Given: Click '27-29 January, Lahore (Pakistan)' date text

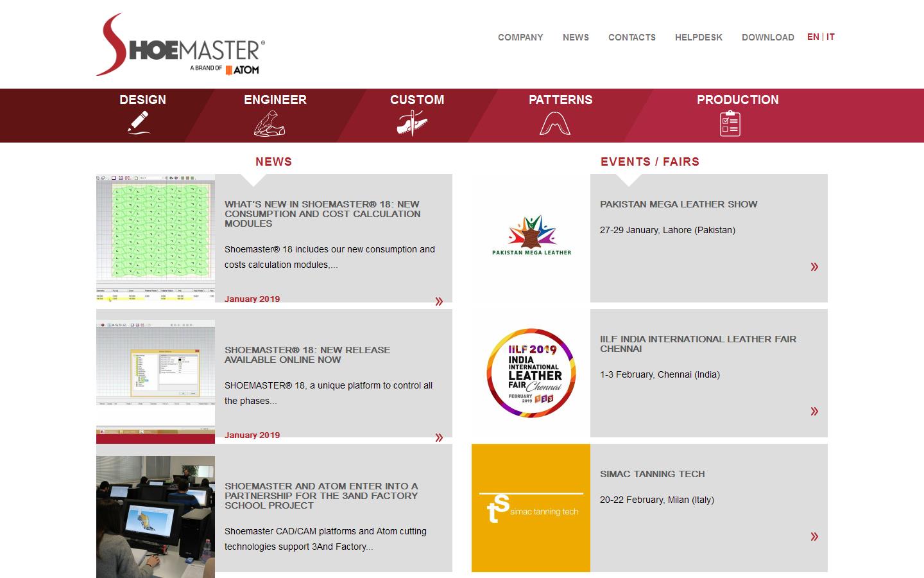Looking at the screenshot, I should point(667,230).
